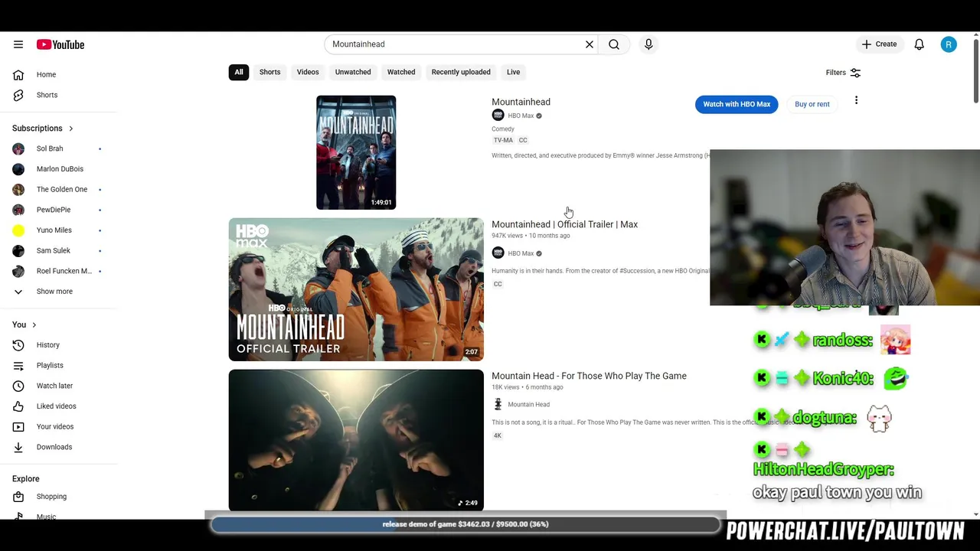Open the Mountain Head music video thumbnail
The width and height of the screenshot is (980, 551).
tap(356, 440)
